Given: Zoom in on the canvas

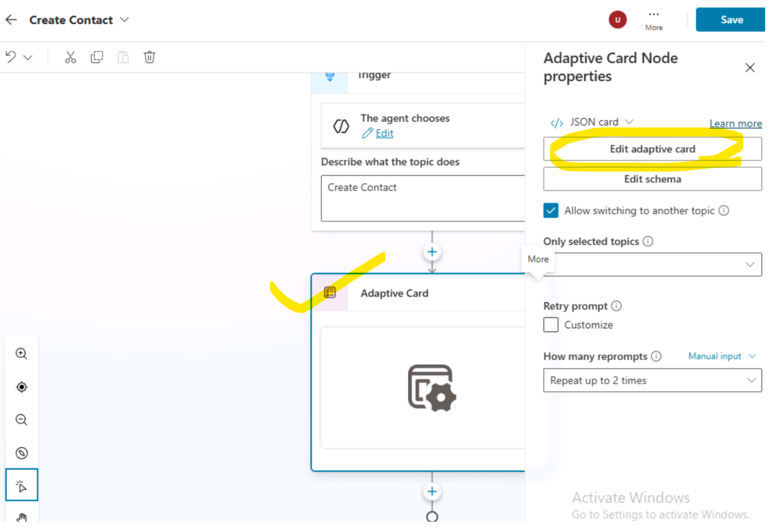Looking at the screenshot, I should click(x=22, y=354).
